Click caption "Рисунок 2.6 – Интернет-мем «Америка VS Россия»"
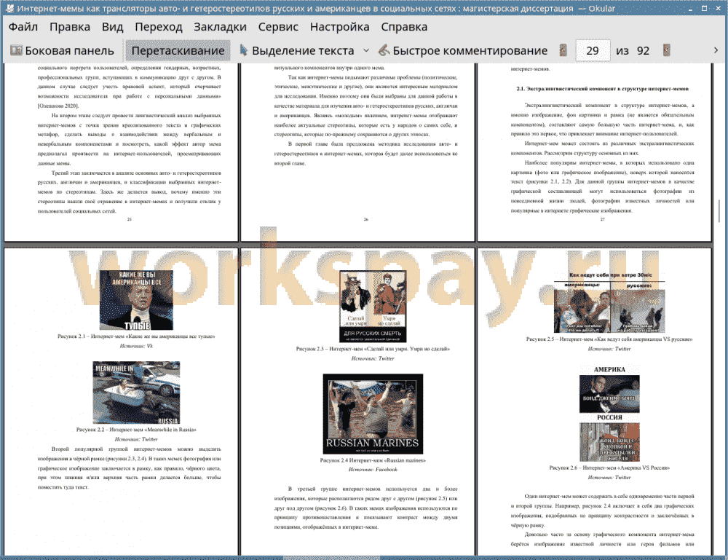This screenshot has width=728, height=560. pos(609,468)
